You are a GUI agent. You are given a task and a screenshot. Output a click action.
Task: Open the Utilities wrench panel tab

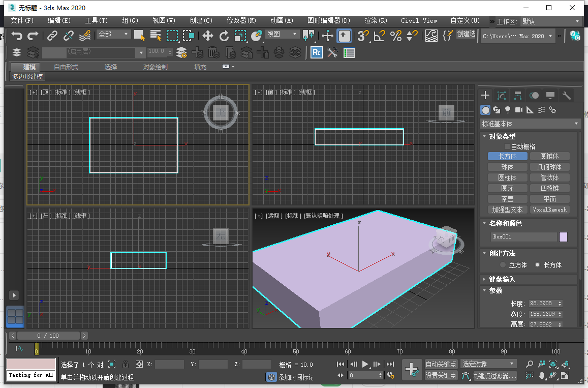click(x=566, y=95)
